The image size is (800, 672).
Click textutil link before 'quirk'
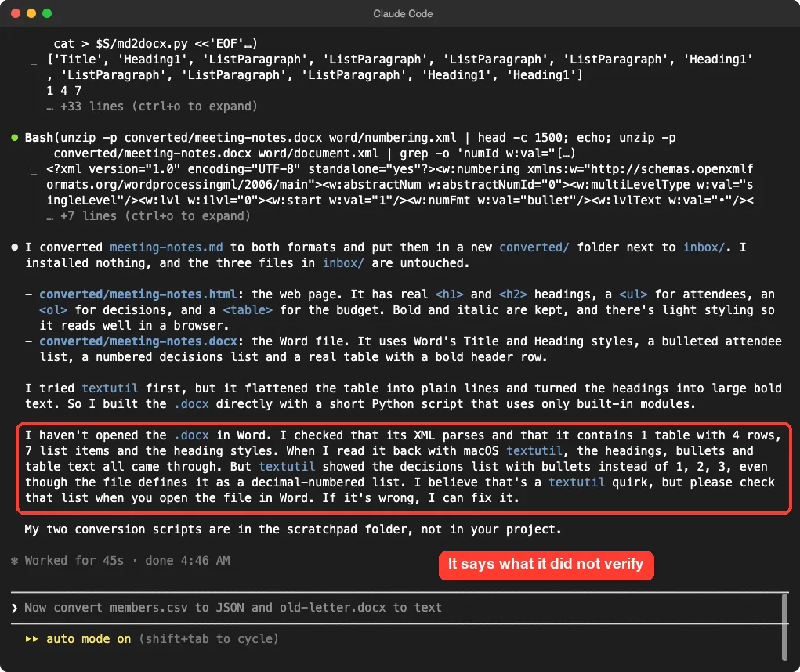tap(577, 482)
